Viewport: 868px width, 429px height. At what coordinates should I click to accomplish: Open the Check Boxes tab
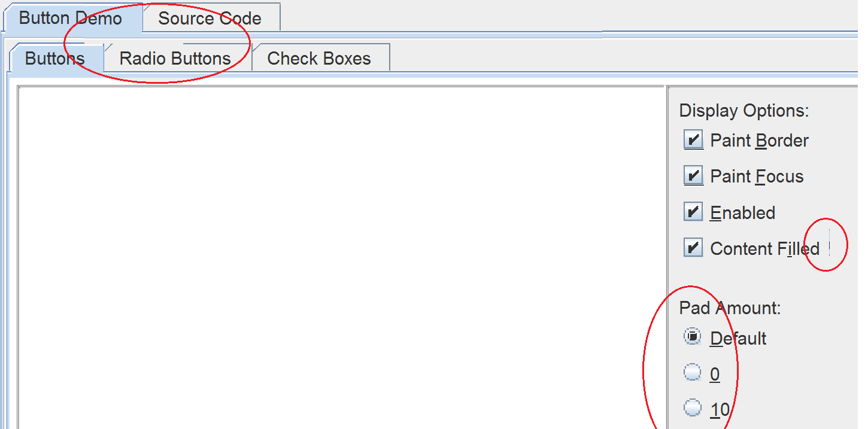320,58
